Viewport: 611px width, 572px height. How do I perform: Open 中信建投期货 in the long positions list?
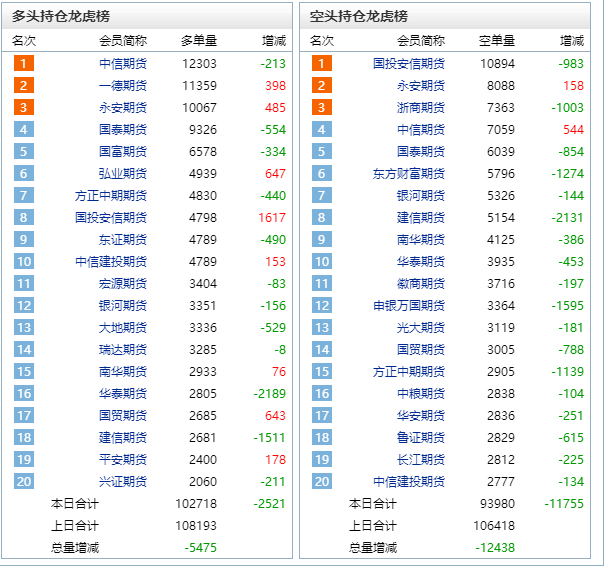[x=111, y=262]
